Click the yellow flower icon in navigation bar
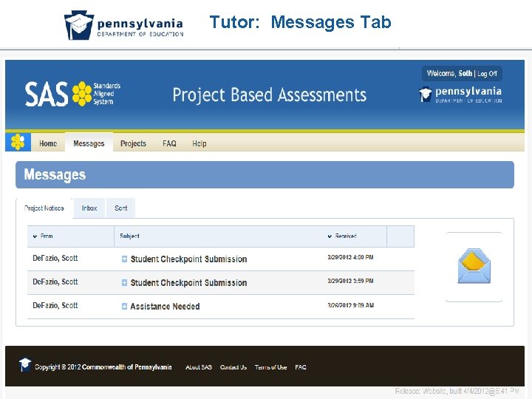This screenshot has height=399, width=532. [18, 142]
